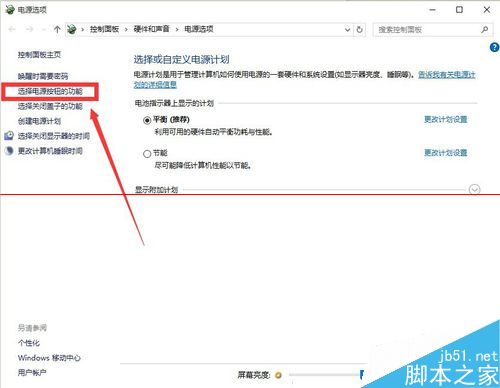This screenshot has height=388, width=500.
Task: Click the 屏幕亮度 label
Action: 254,375
